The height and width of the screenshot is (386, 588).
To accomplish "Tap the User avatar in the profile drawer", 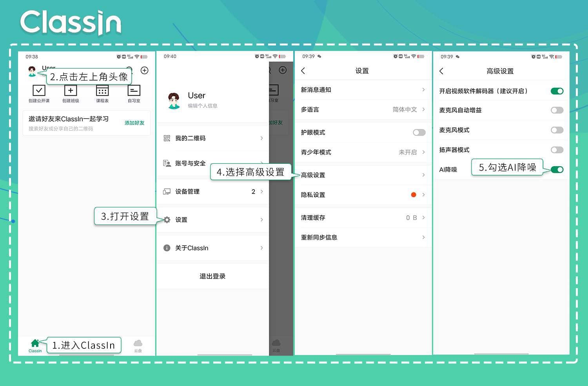I will (174, 101).
